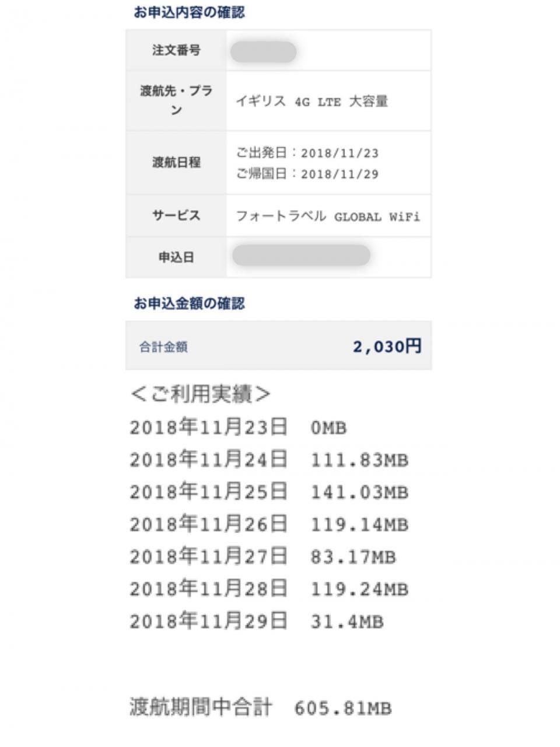Click the ご出発日 2018/11/23 departure date

307,153
